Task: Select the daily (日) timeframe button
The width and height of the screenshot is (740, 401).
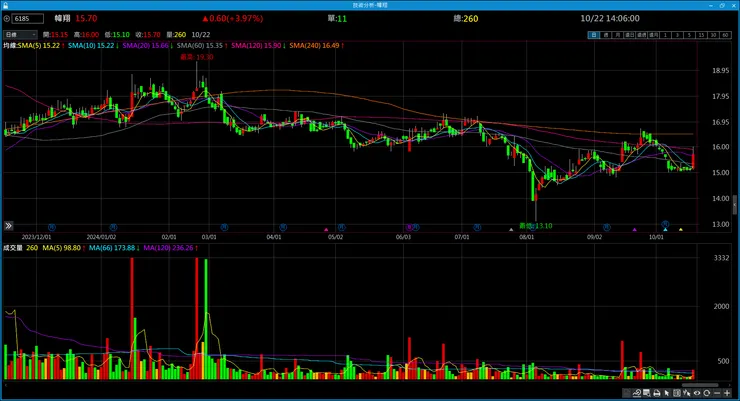Action: coord(594,35)
